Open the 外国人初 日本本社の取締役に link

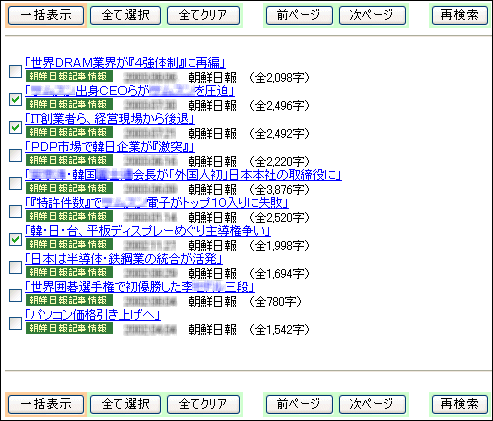(183, 175)
